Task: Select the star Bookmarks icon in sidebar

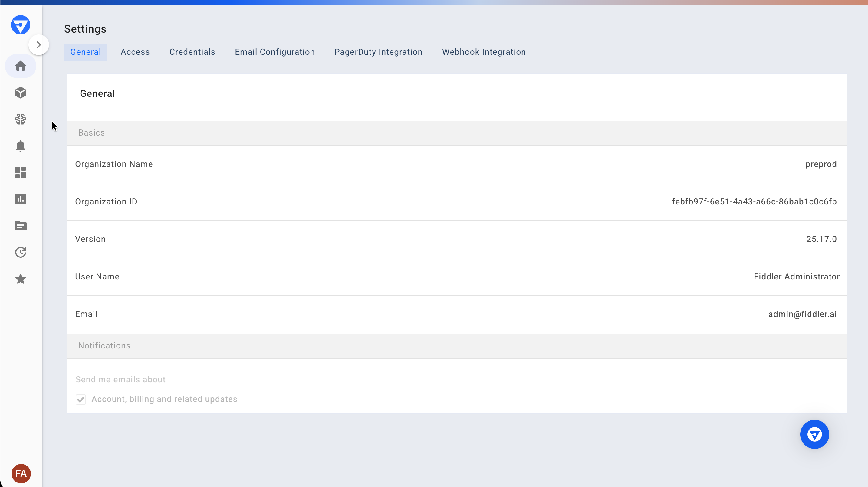Action: [21, 279]
